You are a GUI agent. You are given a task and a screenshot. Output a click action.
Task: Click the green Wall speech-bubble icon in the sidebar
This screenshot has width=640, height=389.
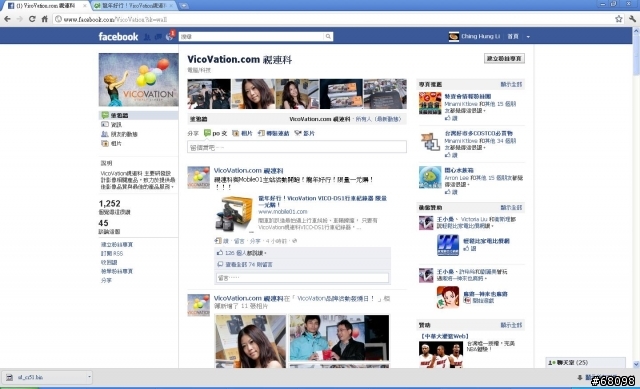105,116
